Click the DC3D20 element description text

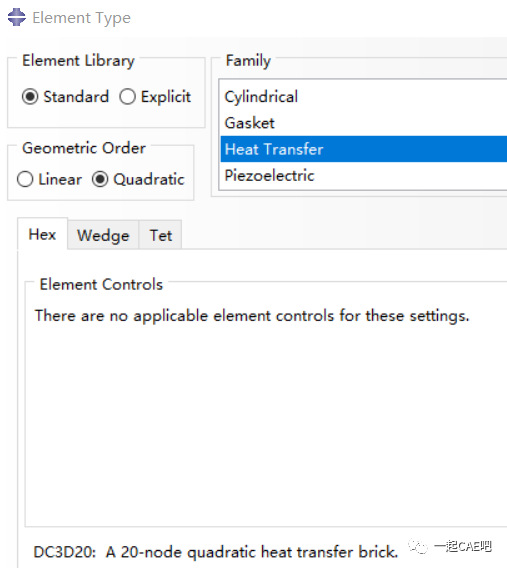point(215,552)
